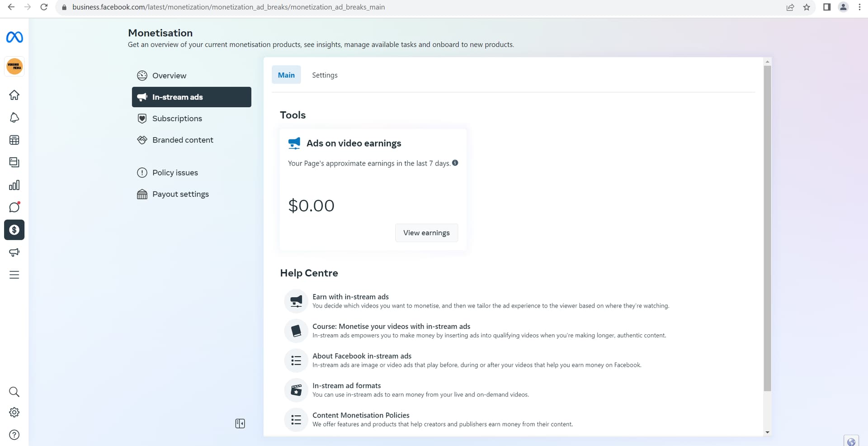The image size is (868, 446).
Task: Open Overview in monetisation menu
Action: 192,76
